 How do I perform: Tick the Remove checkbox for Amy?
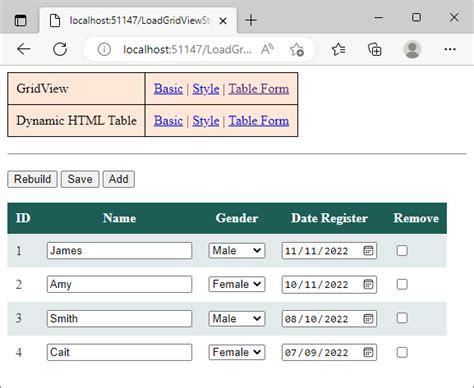click(x=402, y=284)
